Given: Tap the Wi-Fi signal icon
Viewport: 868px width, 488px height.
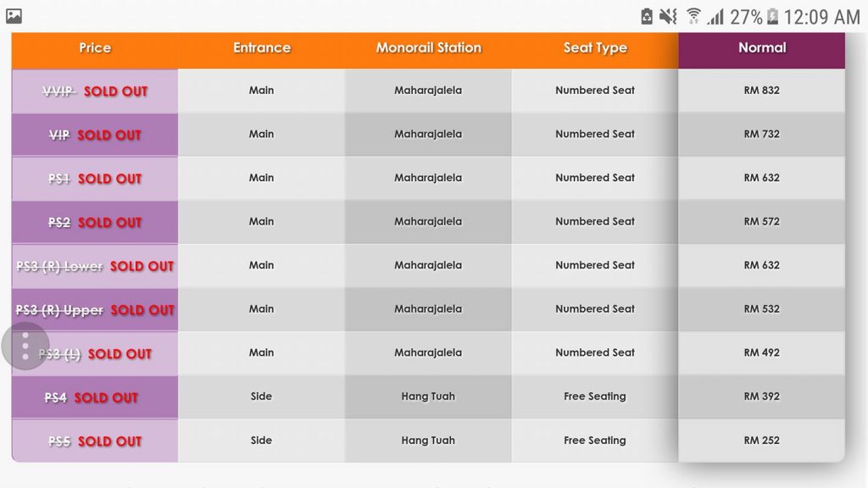Looking at the screenshot, I should click(x=693, y=16).
